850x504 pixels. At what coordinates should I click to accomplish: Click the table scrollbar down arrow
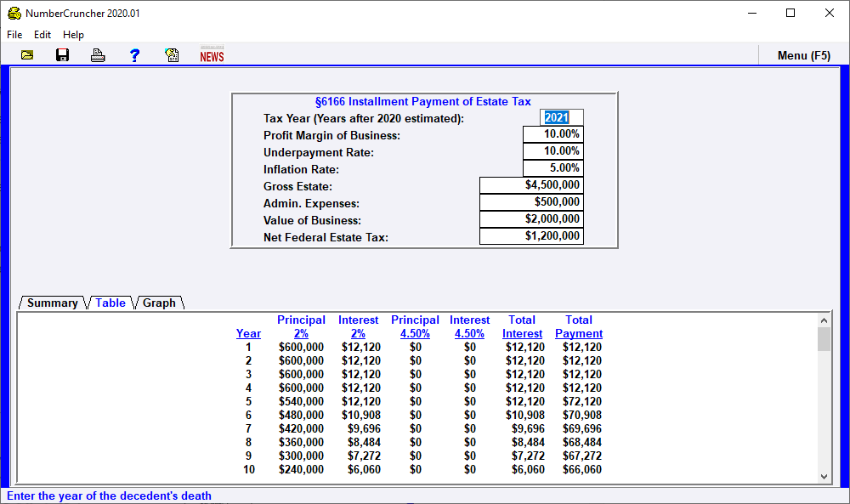(x=824, y=477)
